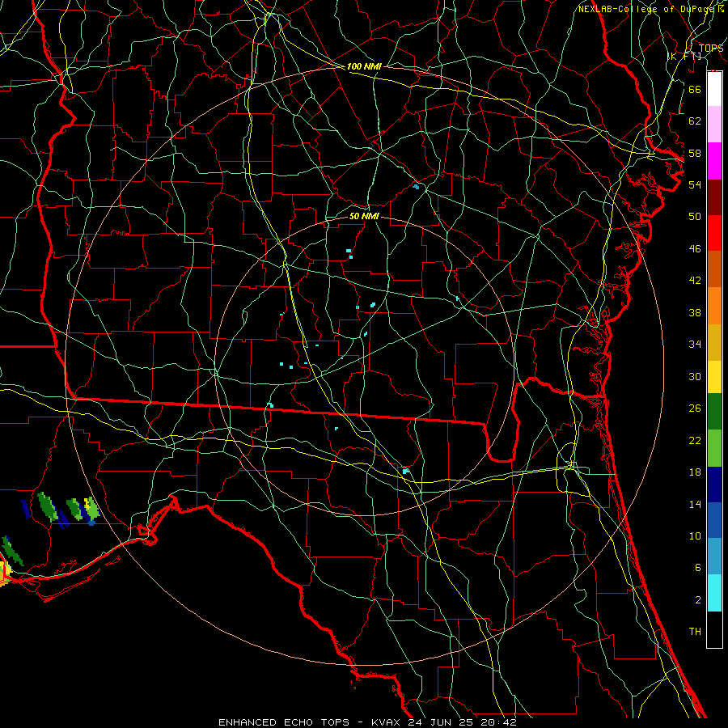
Task: Click the '100 NMI' range ring label
Action: tap(364, 67)
